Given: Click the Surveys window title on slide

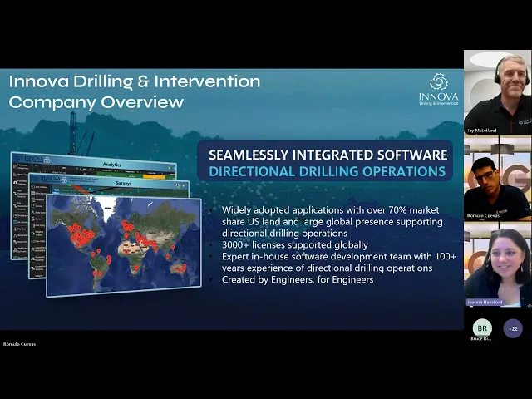Looking at the screenshot, I should [x=123, y=183].
